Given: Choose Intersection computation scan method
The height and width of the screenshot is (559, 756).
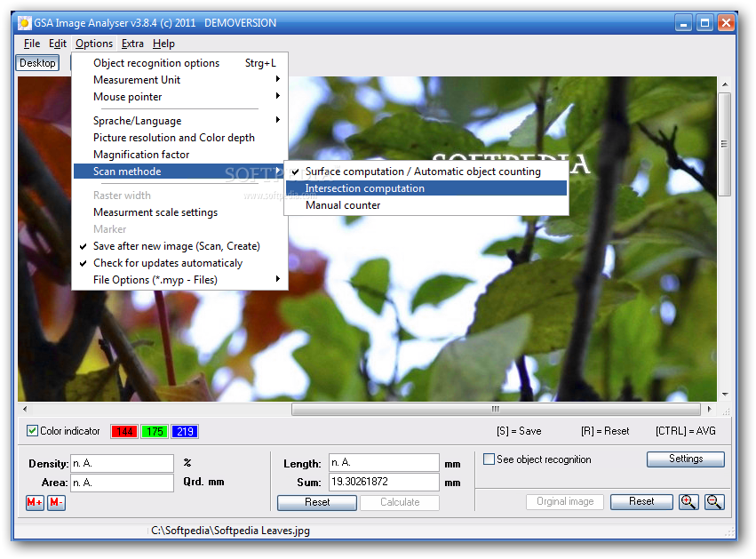Looking at the screenshot, I should pyautogui.click(x=426, y=188).
